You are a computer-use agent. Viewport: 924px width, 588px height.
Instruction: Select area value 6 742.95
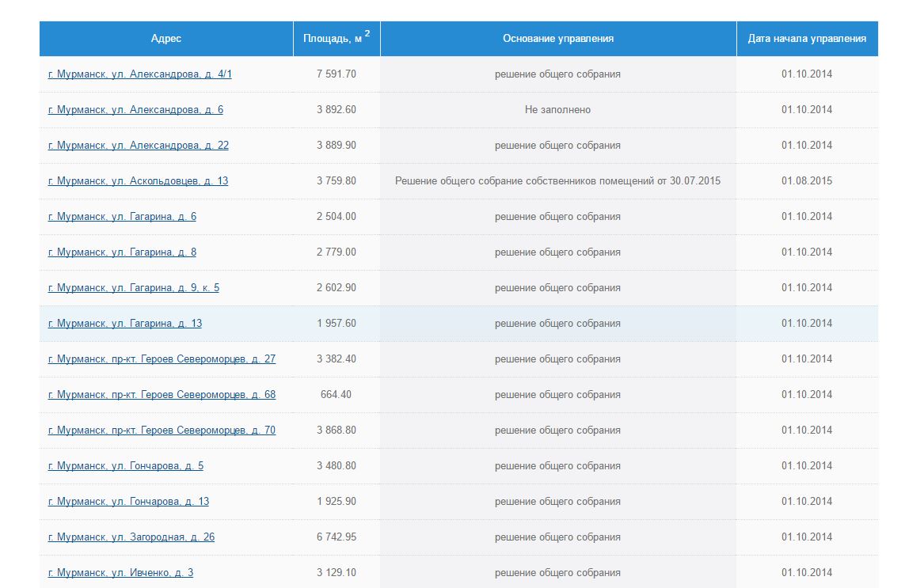point(337,537)
